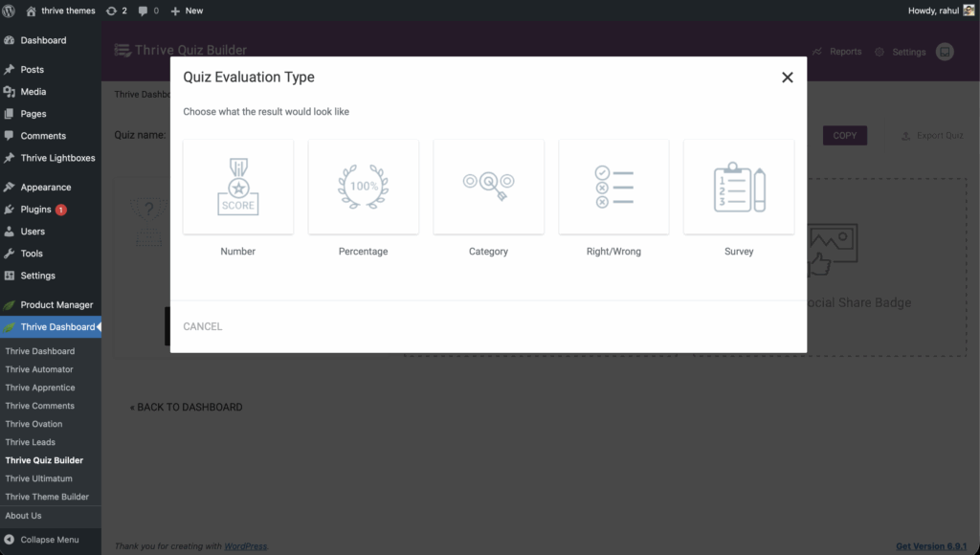Viewport: 980px width, 555px height.
Task: Choose the Survey clipboard icon
Action: point(739,188)
